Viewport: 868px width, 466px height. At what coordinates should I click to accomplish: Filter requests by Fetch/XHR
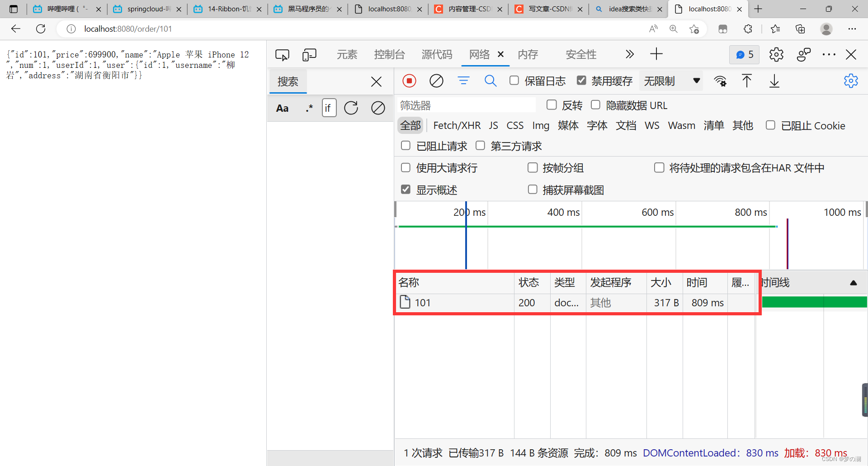click(457, 125)
